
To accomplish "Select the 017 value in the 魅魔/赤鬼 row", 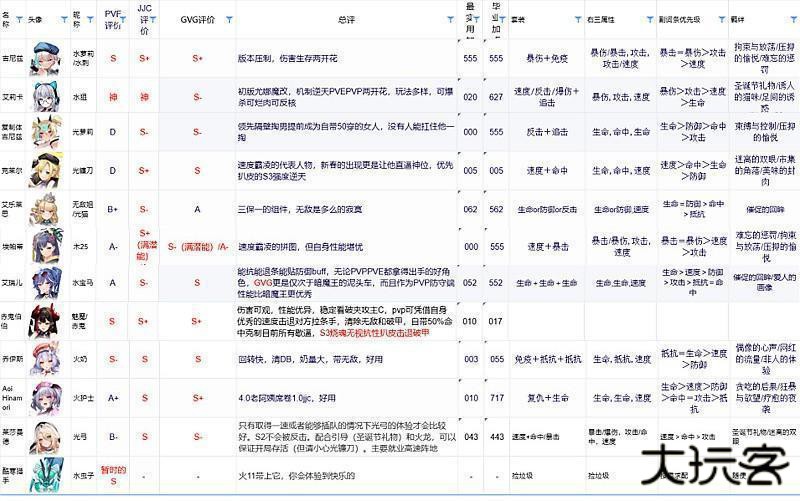I will click(496, 321).
